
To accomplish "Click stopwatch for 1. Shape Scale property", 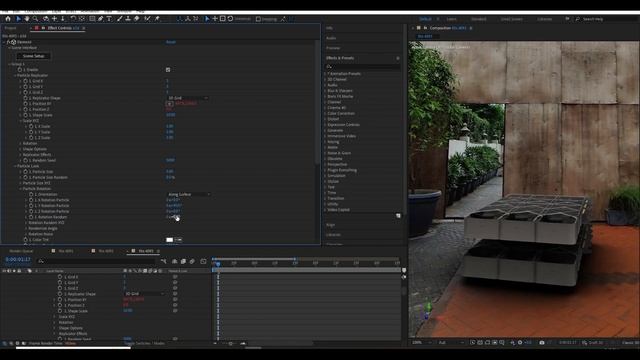I will pos(25,115).
